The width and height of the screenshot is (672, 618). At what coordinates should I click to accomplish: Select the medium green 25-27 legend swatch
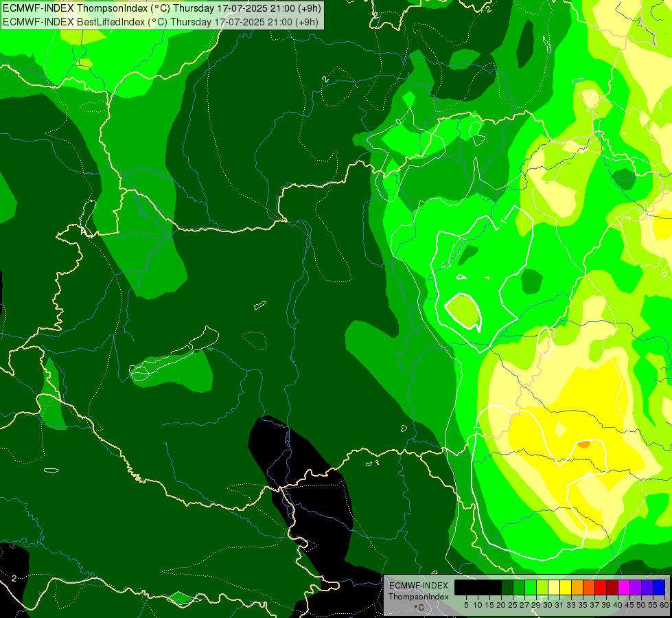(x=519, y=587)
